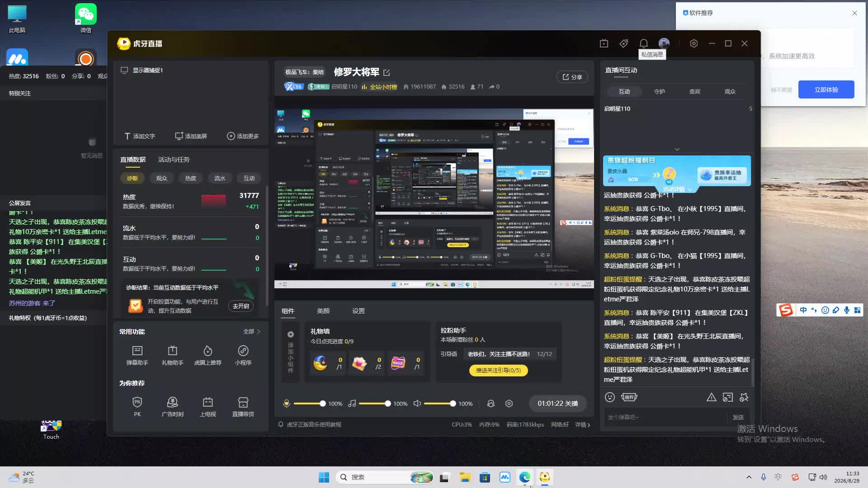The image size is (868, 488).
Task: Click the warning triangle icon in chat panel
Action: [x=711, y=397]
